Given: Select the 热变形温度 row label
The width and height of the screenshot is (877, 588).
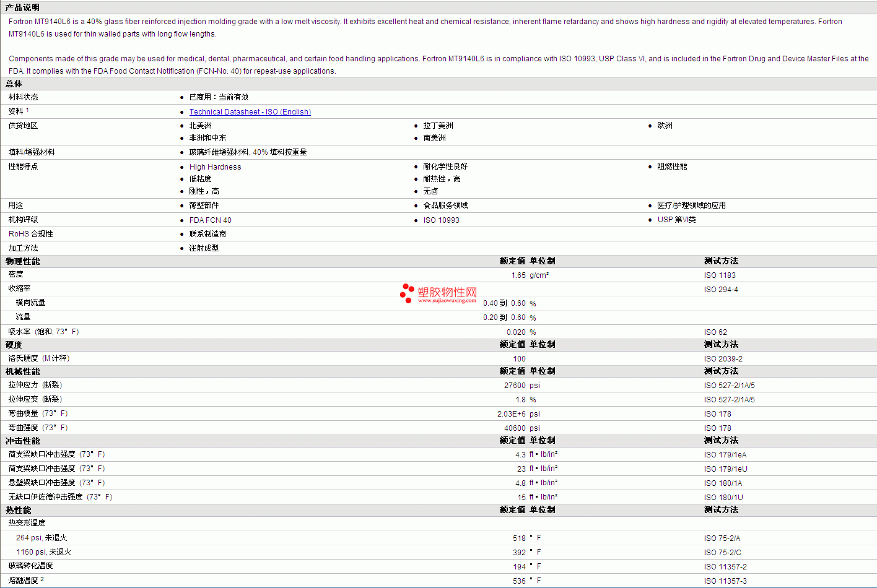Looking at the screenshot, I should point(27,523).
